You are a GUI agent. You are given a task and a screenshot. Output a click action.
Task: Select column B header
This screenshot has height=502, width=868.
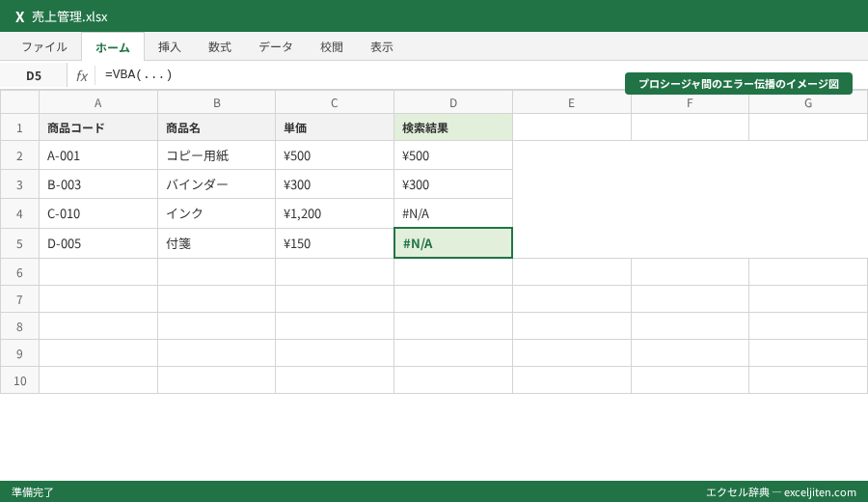coord(216,103)
